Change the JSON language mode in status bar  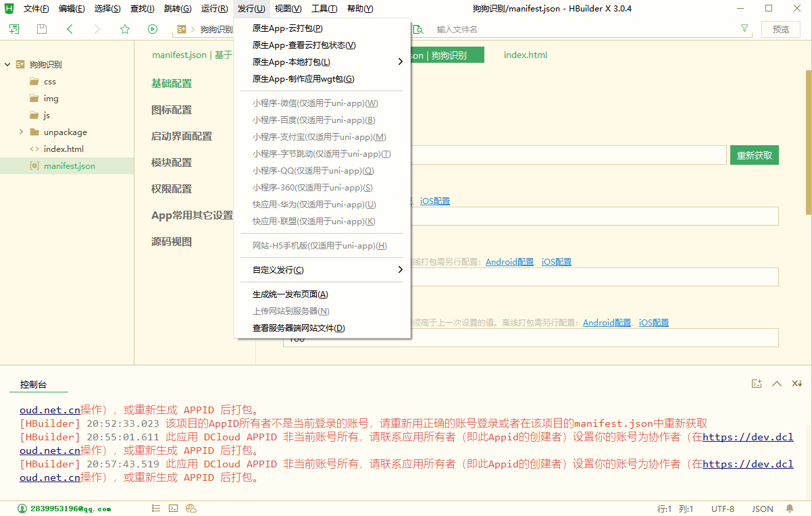763,509
